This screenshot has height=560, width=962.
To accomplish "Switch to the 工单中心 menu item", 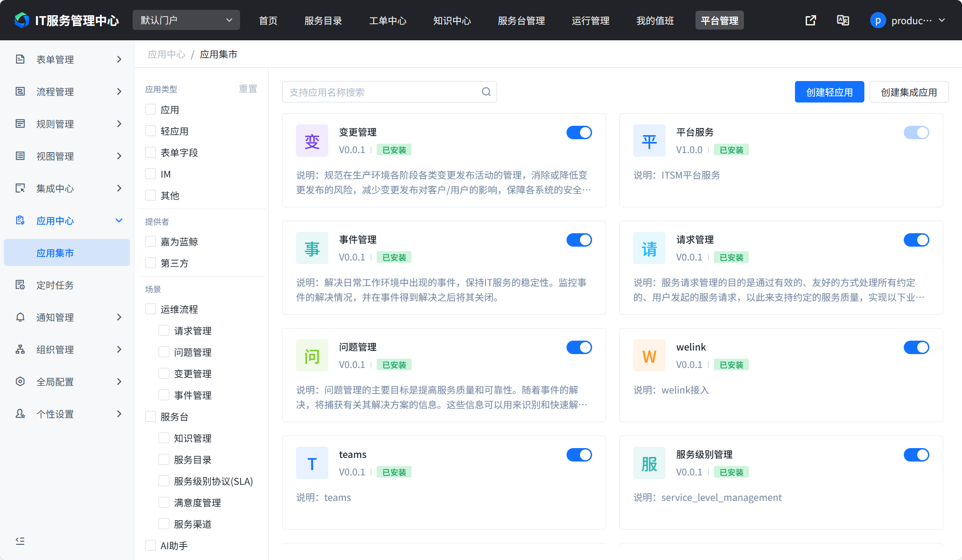I will click(x=387, y=20).
